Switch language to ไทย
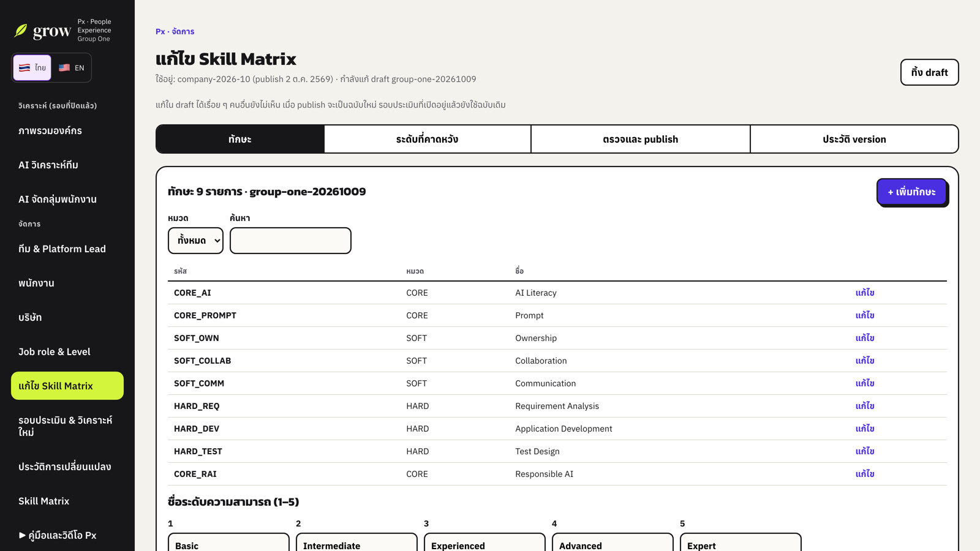The width and height of the screenshot is (980, 551). pos(32,67)
